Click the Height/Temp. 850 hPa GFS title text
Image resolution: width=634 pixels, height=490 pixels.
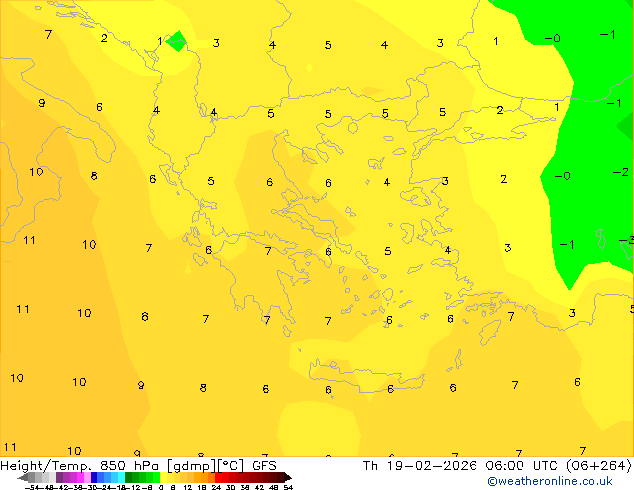coord(138,466)
